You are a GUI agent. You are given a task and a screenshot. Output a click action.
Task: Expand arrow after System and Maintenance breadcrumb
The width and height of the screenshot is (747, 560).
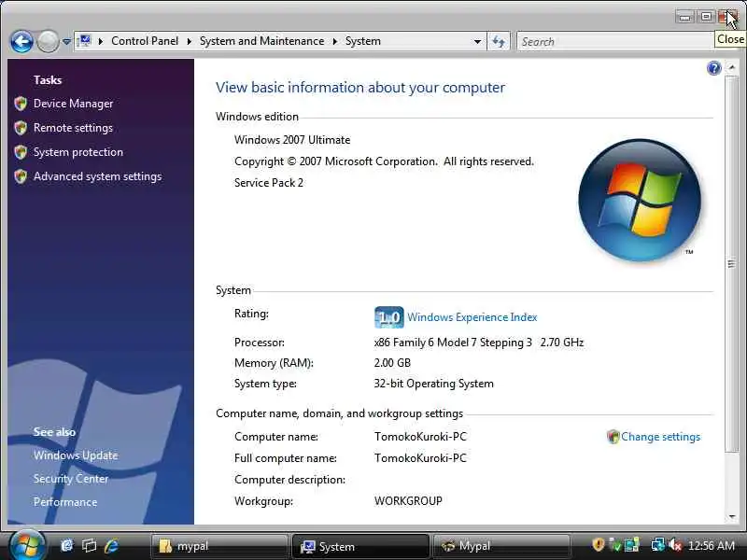[x=335, y=41]
